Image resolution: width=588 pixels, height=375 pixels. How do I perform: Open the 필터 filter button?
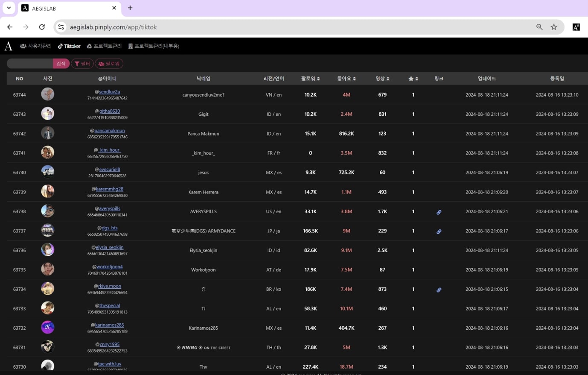(x=82, y=64)
